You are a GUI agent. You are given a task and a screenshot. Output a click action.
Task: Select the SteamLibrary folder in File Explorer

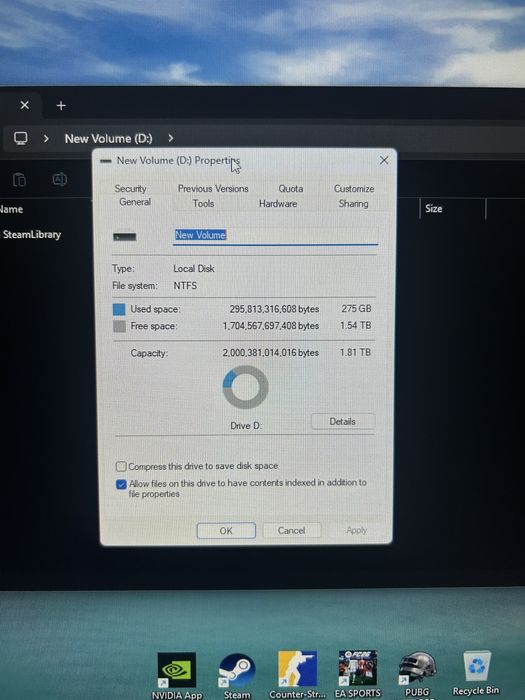click(31, 234)
